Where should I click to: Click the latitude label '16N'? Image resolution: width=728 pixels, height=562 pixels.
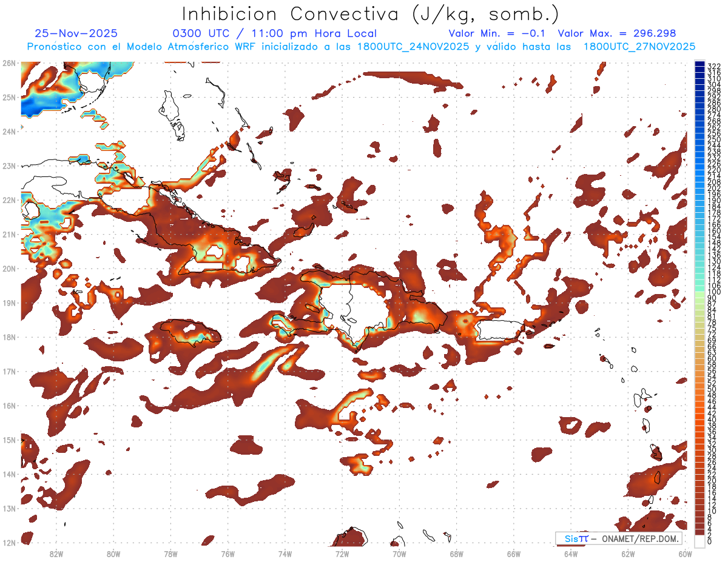(8, 406)
